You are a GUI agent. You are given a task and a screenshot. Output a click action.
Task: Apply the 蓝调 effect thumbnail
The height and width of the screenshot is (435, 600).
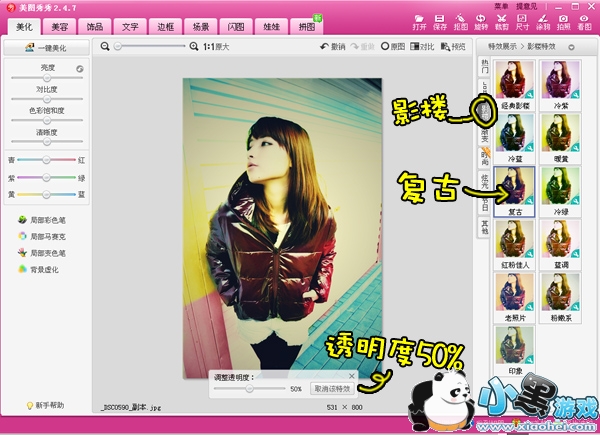point(561,244)
